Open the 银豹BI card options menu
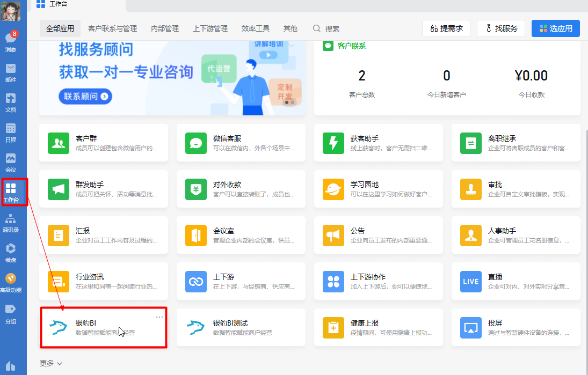 click(159, 317)
